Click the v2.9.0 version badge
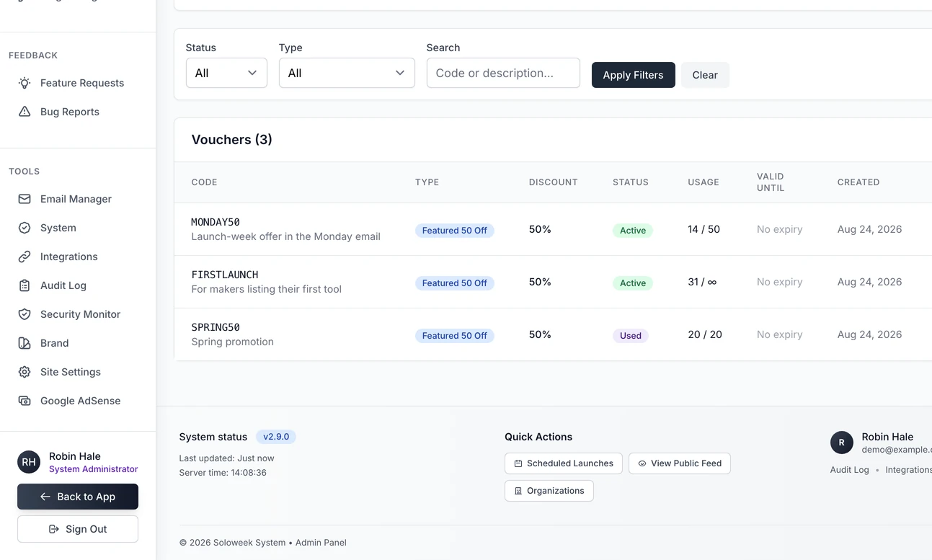932x560 pixels. click(276, 437)
